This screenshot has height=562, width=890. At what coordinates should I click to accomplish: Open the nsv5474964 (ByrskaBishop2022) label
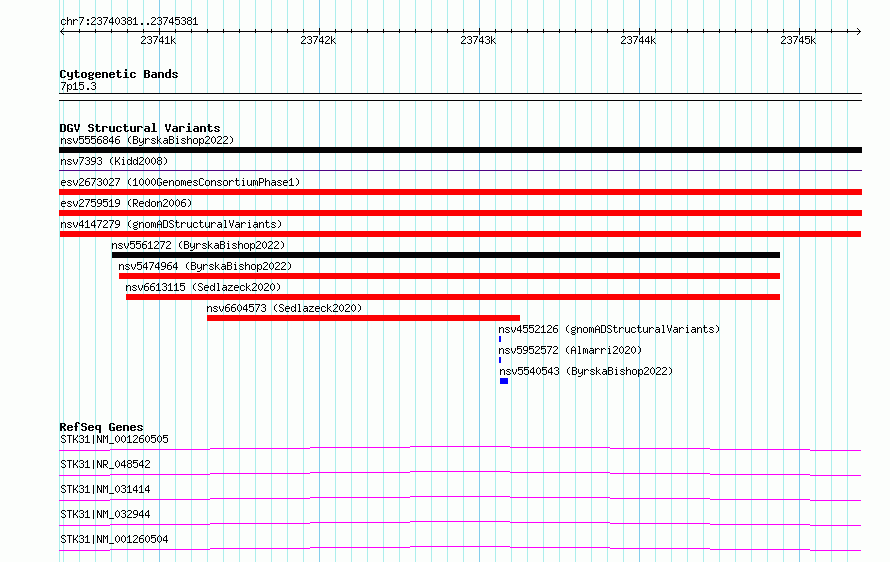205,266
